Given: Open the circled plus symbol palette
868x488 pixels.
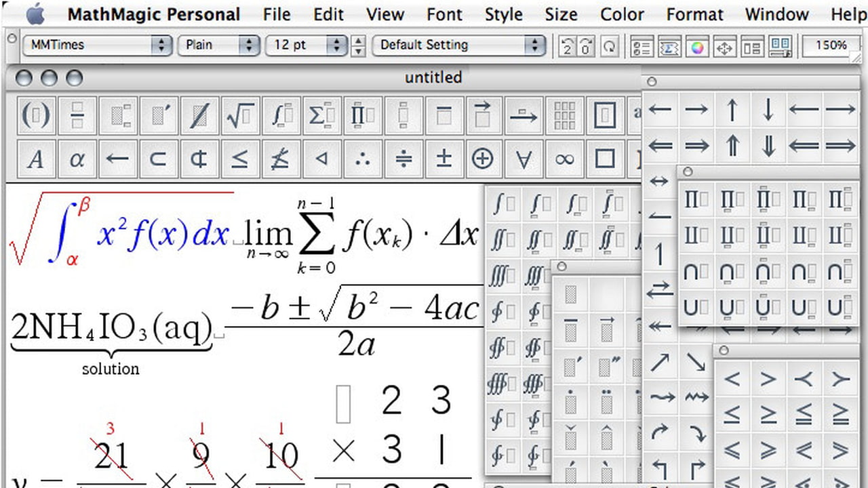Looking at the screenshot, I should tap(483, 159).
